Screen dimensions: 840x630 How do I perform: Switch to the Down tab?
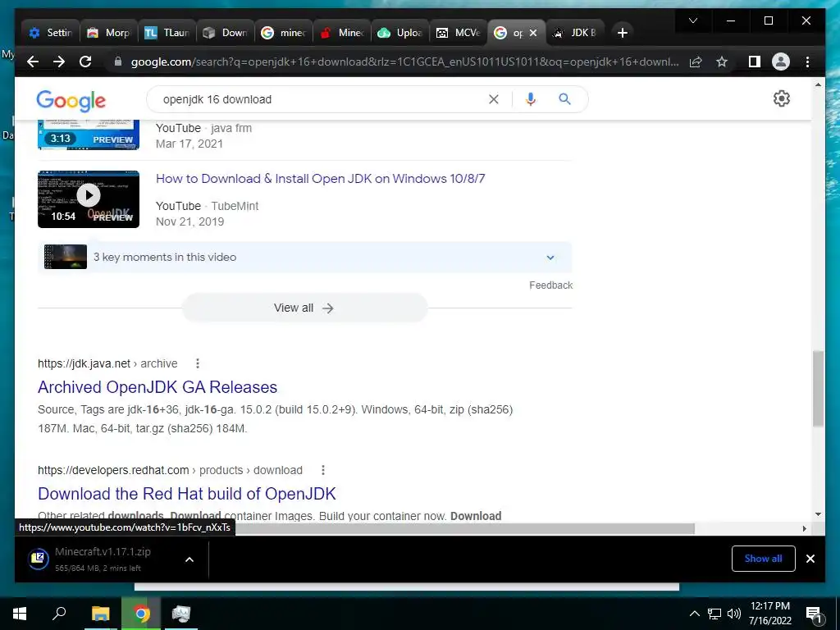(x=226, y=33)
